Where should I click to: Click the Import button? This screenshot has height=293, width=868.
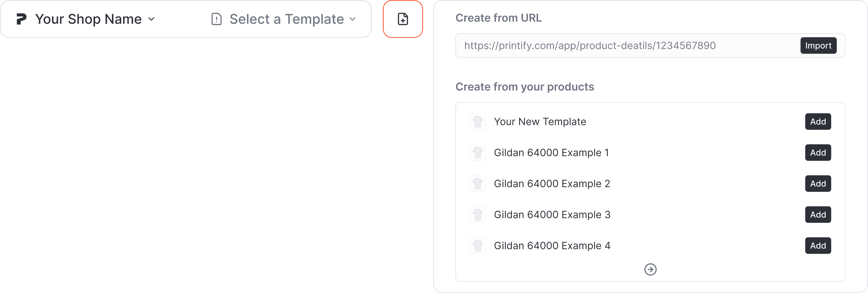point(818,45)
